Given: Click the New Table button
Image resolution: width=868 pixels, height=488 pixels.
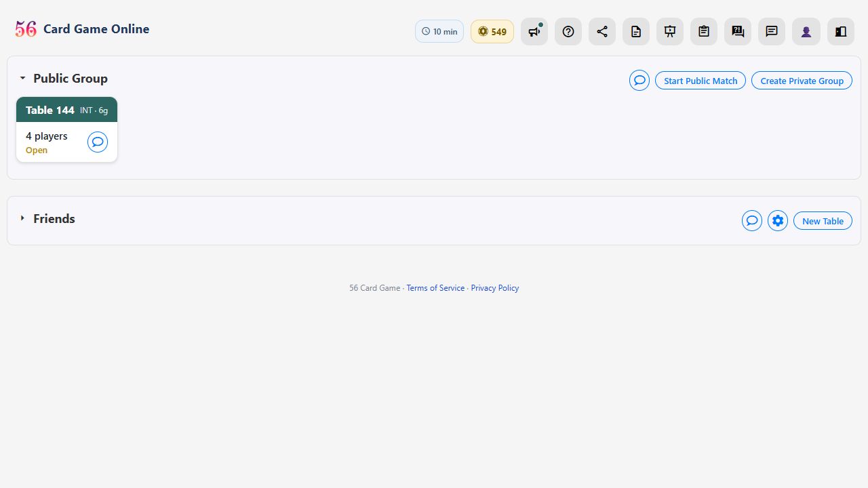Looking at the screenshot, I should coord(823,221).
